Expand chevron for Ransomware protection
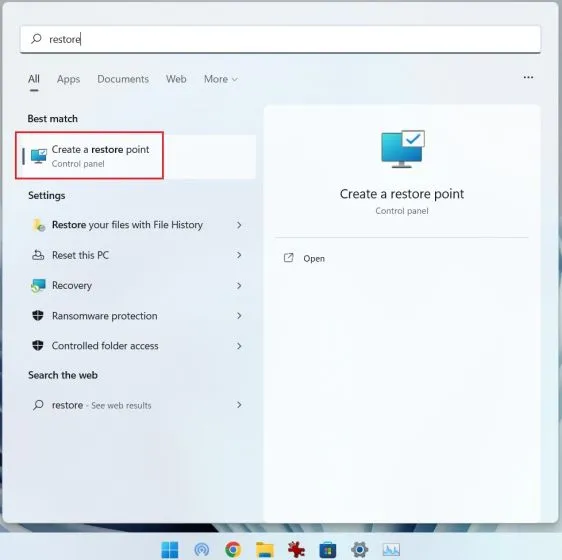This screenshot has height=560, width=562. point(239,315)
